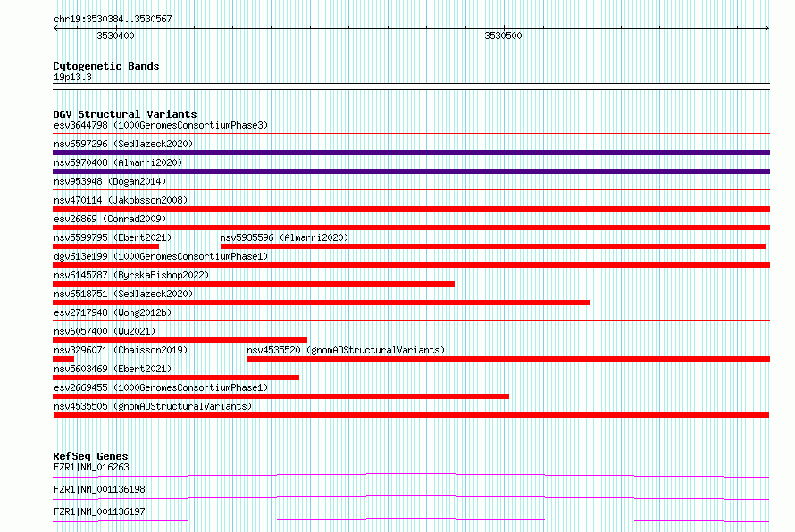795x532 pixels.
Task: Select the red bar under nsv4535505
Action: point(411,415)
